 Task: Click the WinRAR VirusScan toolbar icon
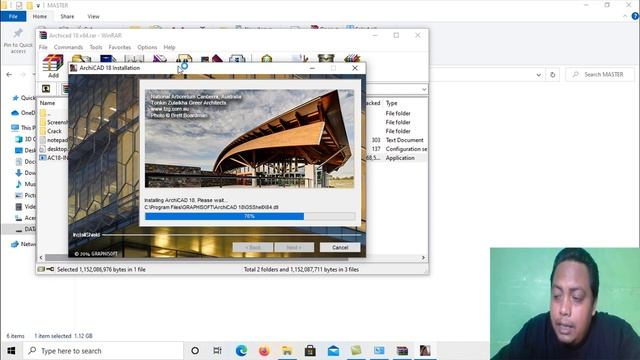(x=267, y=58)
